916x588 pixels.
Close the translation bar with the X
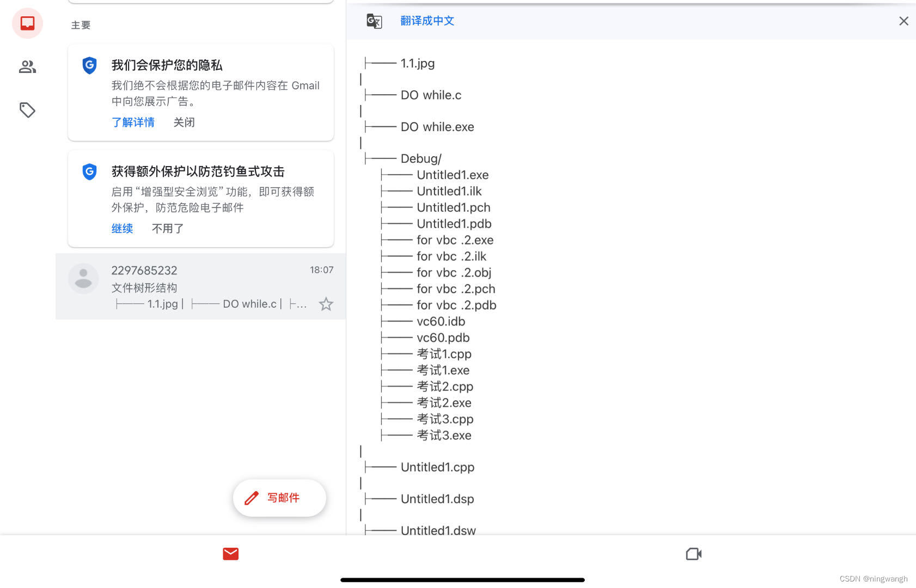tap(903, 21)
